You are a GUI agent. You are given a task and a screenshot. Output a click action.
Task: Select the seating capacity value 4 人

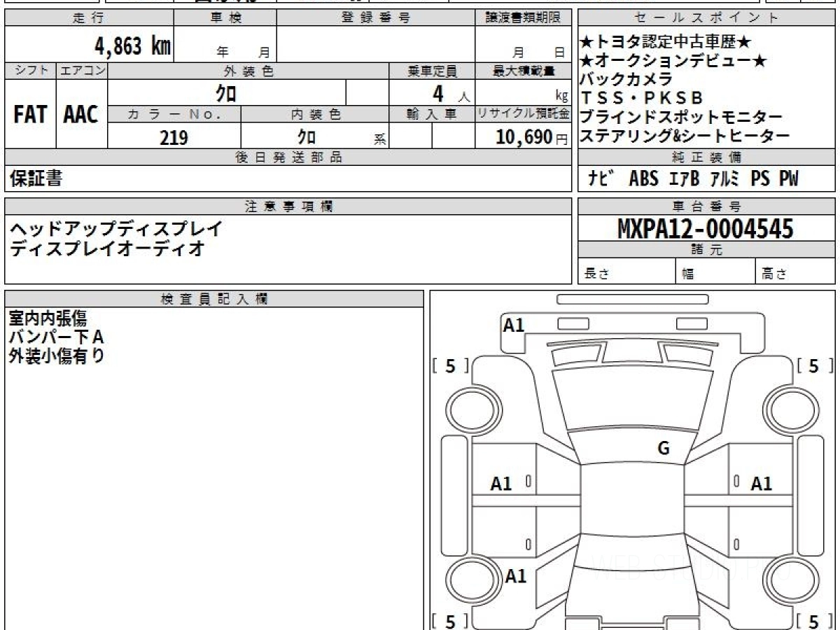[451, 92]
